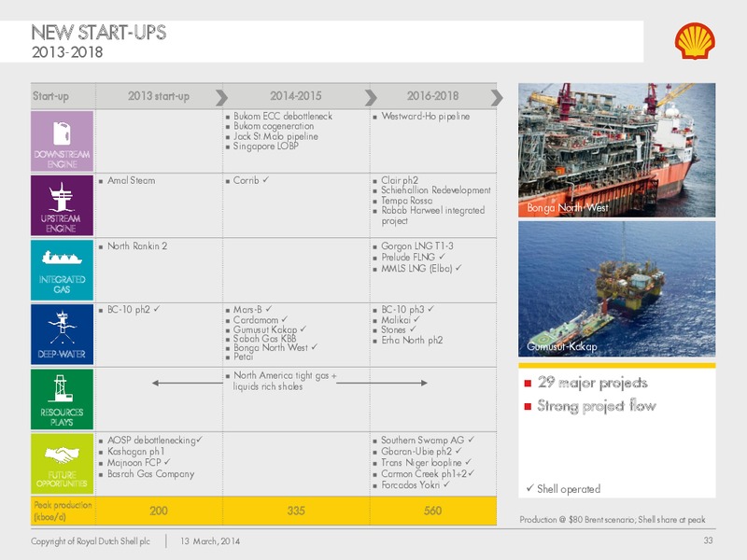The width and height of the screenshot is (747, 560).
Task: Click the Shell operated legend text
Action: 569,489
